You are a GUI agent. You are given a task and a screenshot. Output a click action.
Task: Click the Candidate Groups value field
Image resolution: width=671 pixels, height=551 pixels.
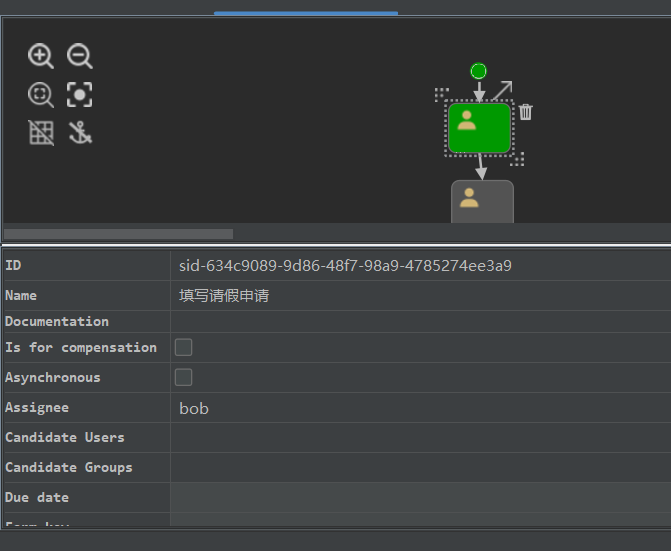[x=420, y=468]
